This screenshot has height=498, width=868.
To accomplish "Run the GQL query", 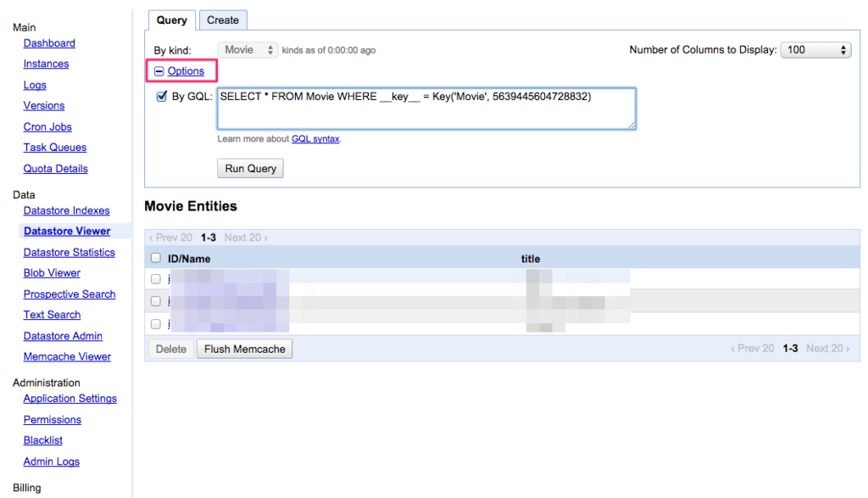I will tap(249, 167).
